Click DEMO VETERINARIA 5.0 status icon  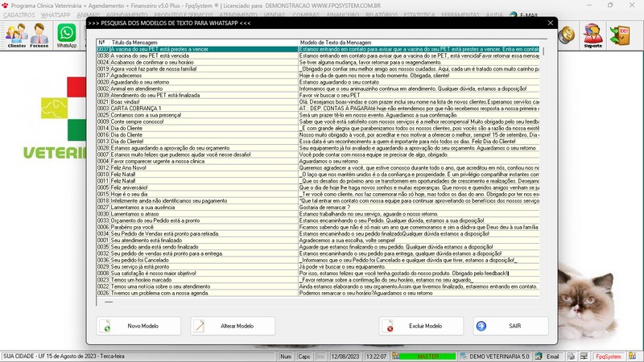(x=464, y=356)
